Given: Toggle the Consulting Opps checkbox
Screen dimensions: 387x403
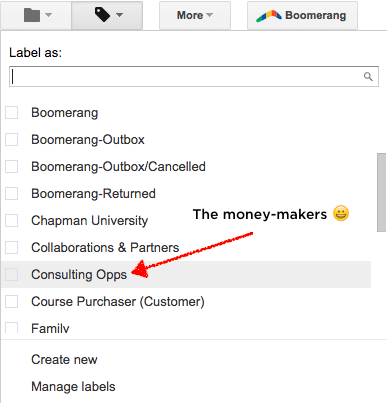Looking at the screenshot, I should coord(12,274).
